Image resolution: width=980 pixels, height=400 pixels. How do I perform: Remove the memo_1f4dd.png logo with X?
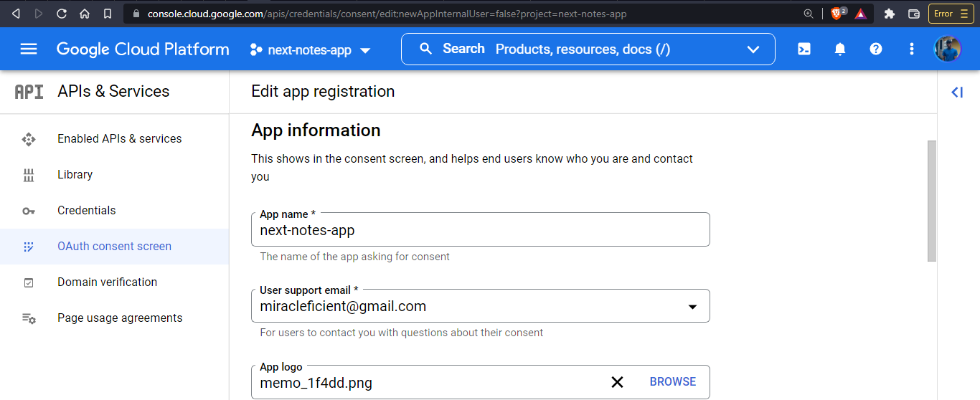617,382
